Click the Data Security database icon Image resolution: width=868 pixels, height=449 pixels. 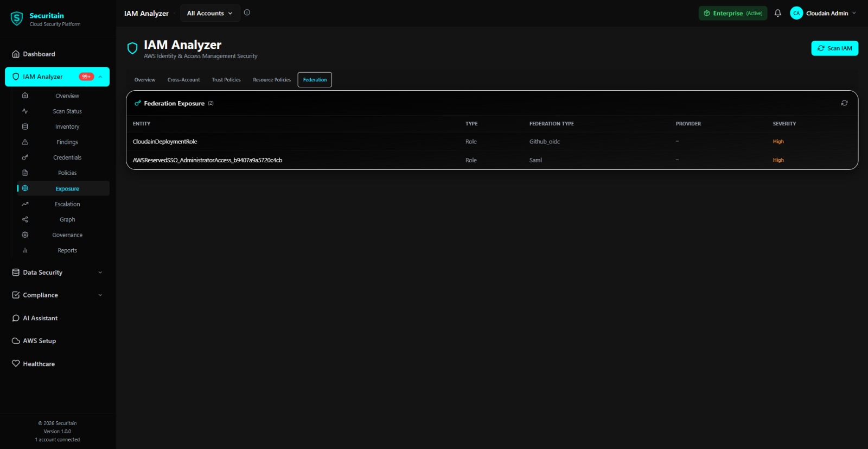coord(16,273)
